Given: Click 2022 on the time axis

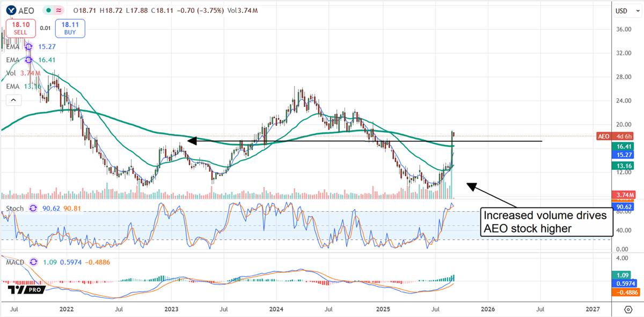Looking at the screenshot, I should coord(67,310).
